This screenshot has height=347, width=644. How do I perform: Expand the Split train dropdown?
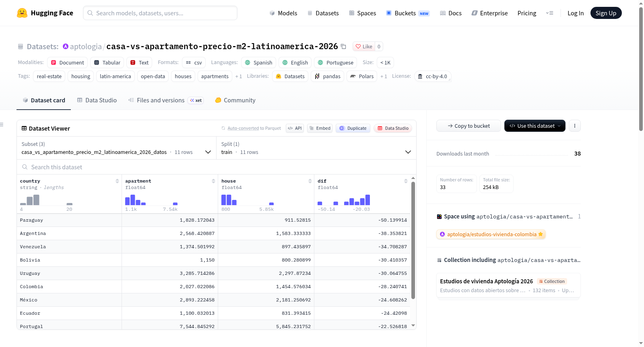point(316,148)
